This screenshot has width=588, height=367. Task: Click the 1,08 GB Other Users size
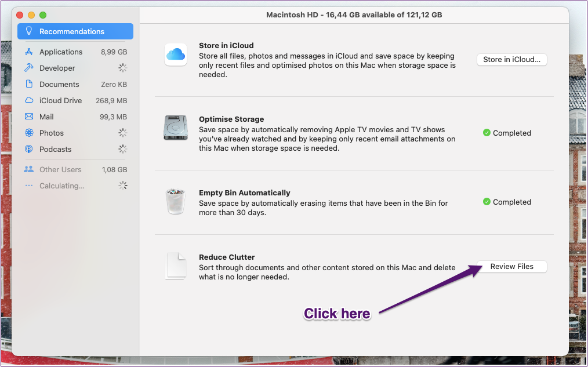[114, 170]
